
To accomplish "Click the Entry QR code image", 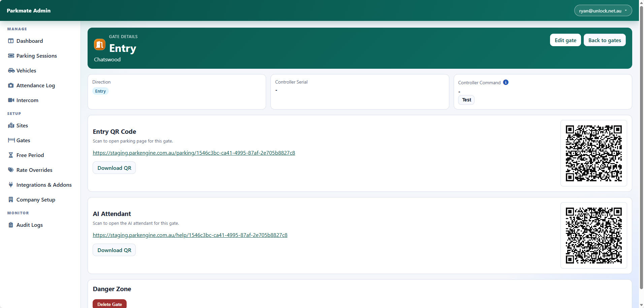I will [593, 153].
